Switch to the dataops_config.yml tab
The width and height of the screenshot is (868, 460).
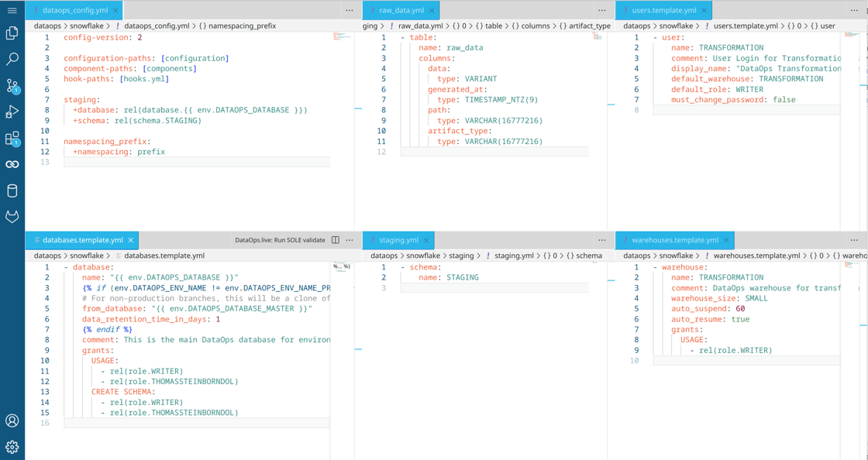[74, 11]
